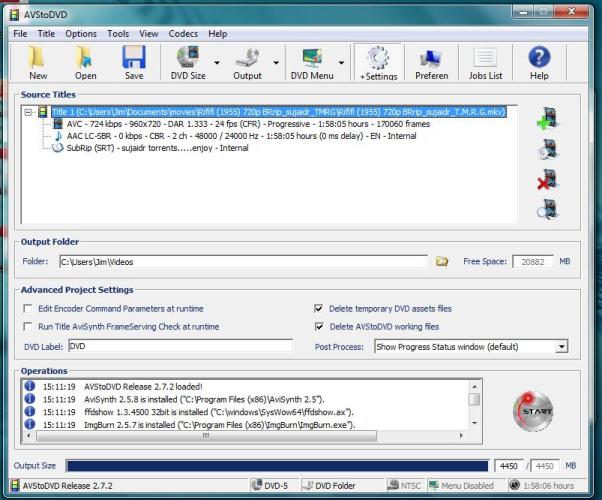602x500 pixels.
Task: Select the AAC LC-SBR audio stream row
Action: [x=241, y=136]
